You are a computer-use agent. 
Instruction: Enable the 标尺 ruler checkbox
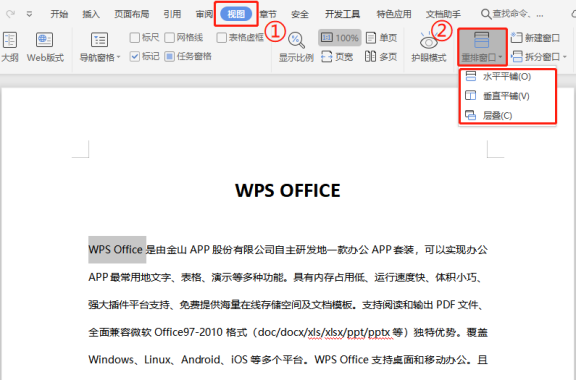135,37
